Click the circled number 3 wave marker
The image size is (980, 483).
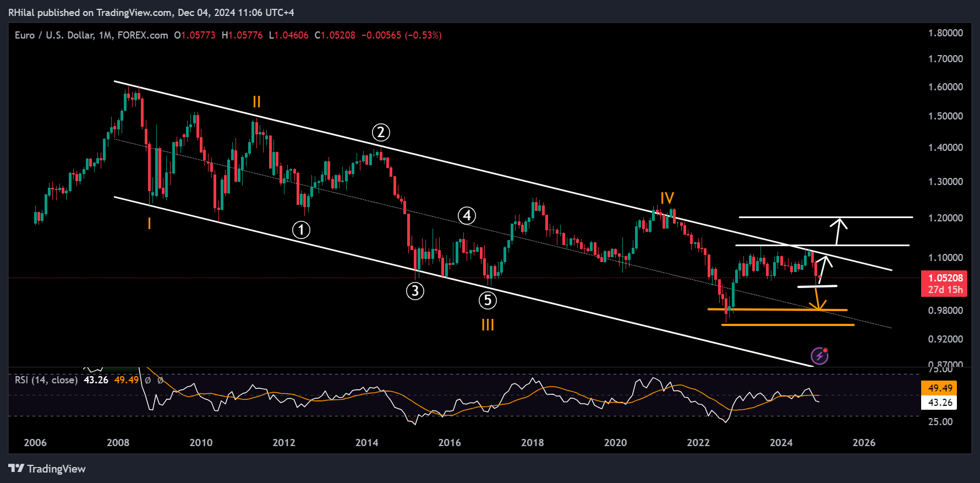click(415, 290)
